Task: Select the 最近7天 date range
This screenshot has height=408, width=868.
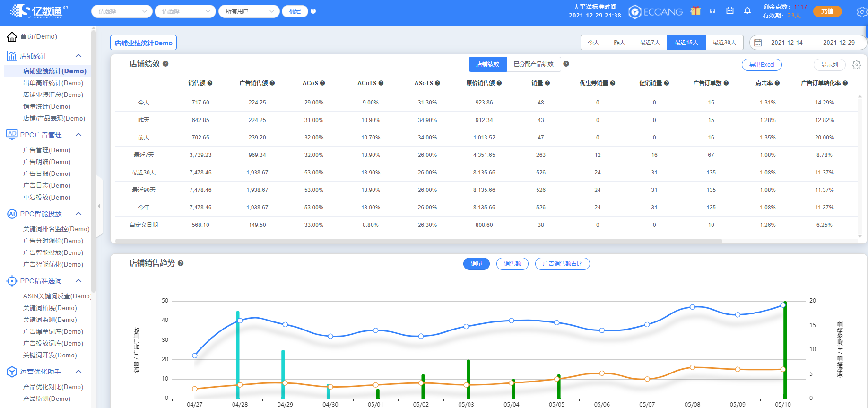Action: pos(650,43)
